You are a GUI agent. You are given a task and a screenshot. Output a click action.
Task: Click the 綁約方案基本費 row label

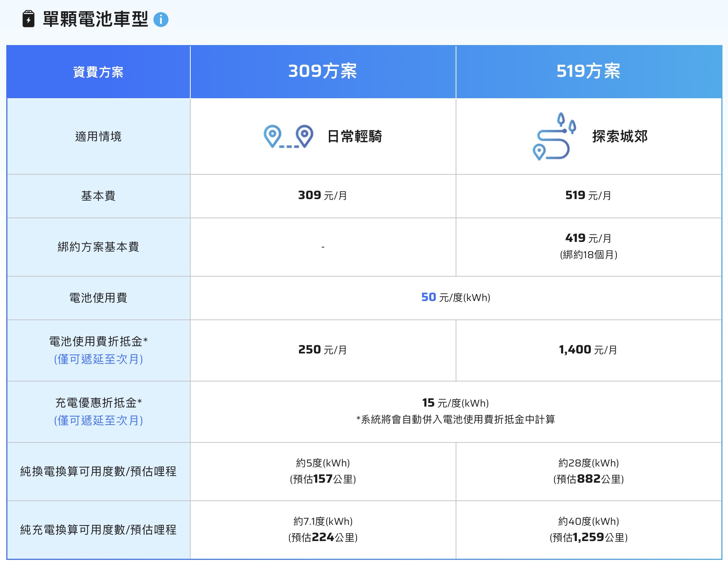point(98,247)
